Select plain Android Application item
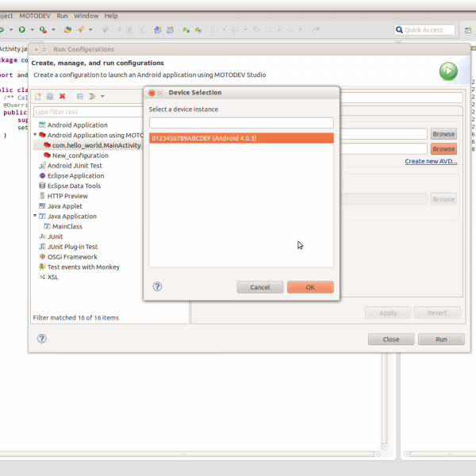This screenshot has width=476, height=476. [x=78, y=125]
